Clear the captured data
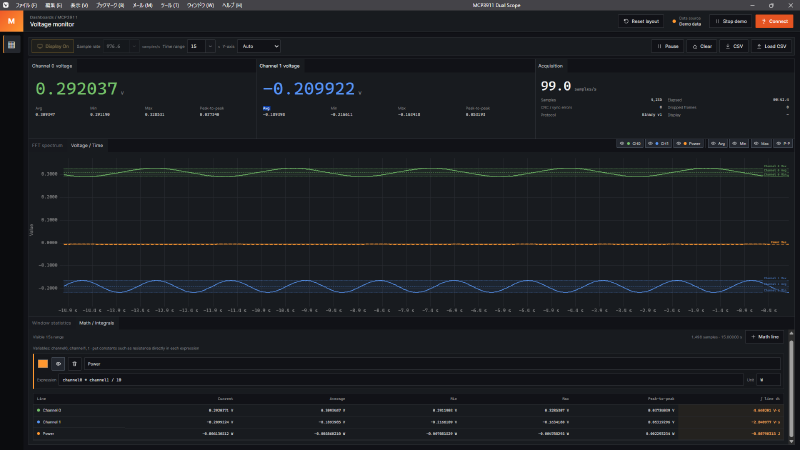Screen dimensions: 800x450 (x=702, y=46)
